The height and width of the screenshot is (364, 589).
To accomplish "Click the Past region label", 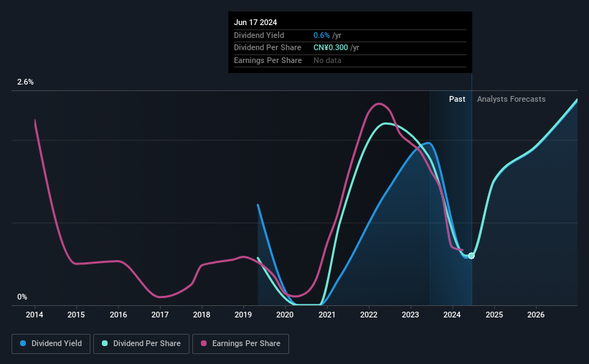I will pos(457,99).
